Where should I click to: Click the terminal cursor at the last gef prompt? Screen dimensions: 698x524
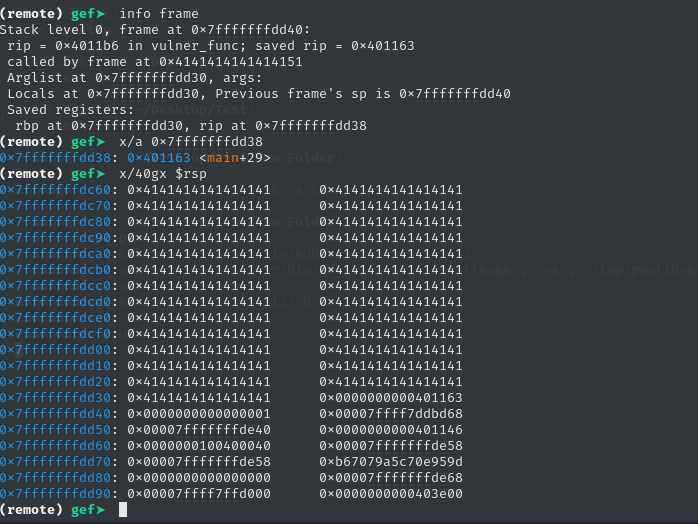click(x=123, y=510)
